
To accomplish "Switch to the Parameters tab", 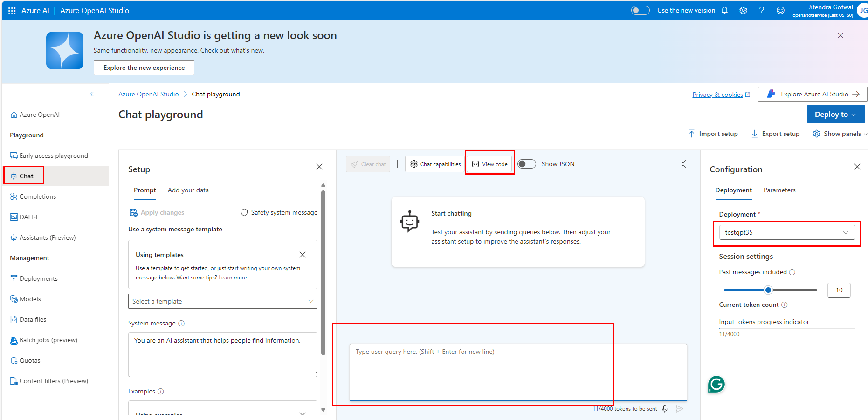I will 779,190.
